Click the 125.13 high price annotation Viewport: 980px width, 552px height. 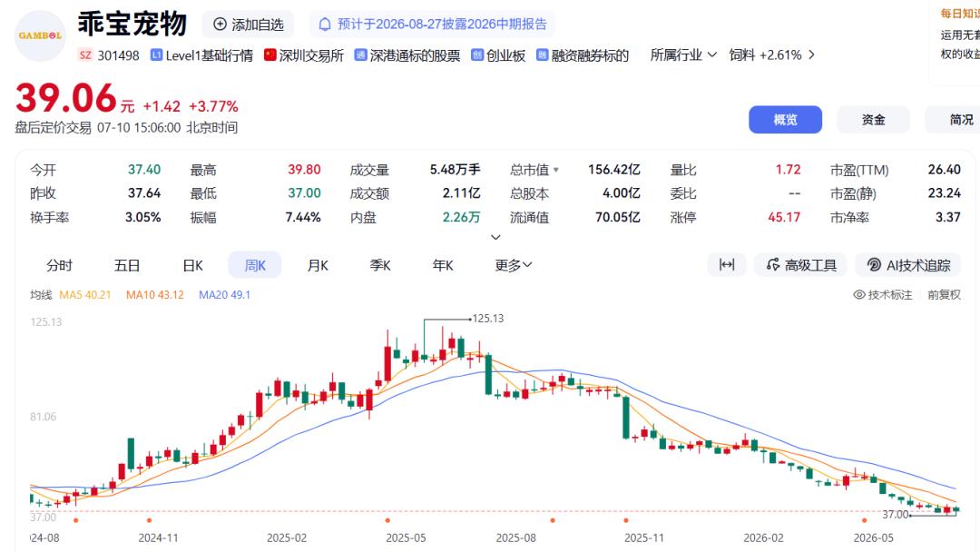pos(488,318)
